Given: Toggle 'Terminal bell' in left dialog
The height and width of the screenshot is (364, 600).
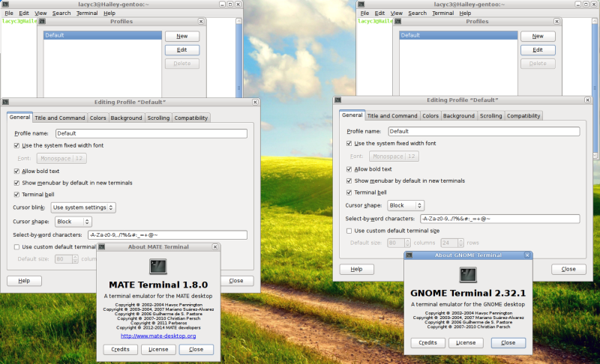Looking at the screenshot, I should pos(16,195).
